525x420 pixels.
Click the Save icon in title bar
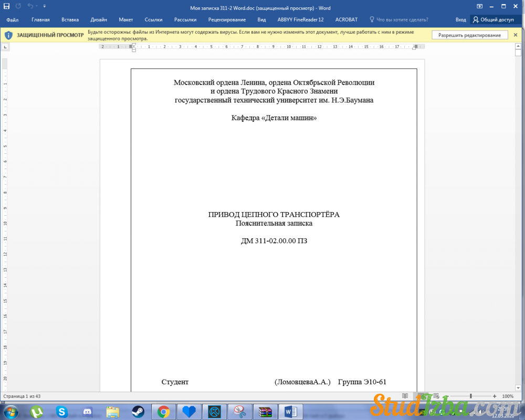pyautogui.click(x=7, y=6)
